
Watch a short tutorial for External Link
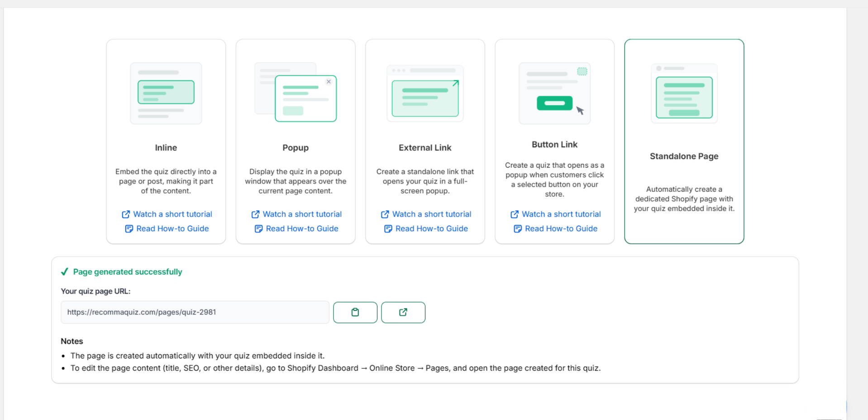426,214
